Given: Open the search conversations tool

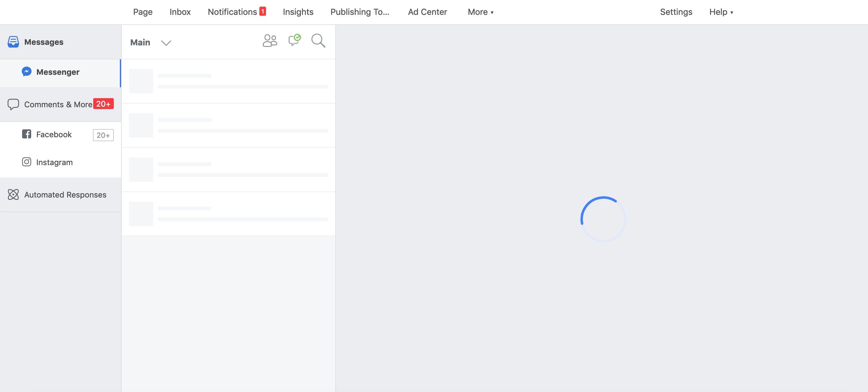Looking at the screenshot, I should (318, 41).
